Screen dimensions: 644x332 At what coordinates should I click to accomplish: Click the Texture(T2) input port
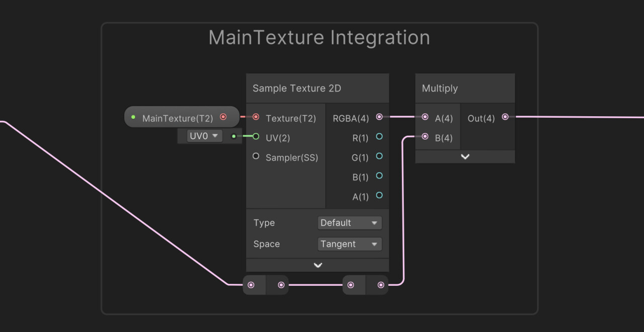pyautogui.click(x=256, y=117)
